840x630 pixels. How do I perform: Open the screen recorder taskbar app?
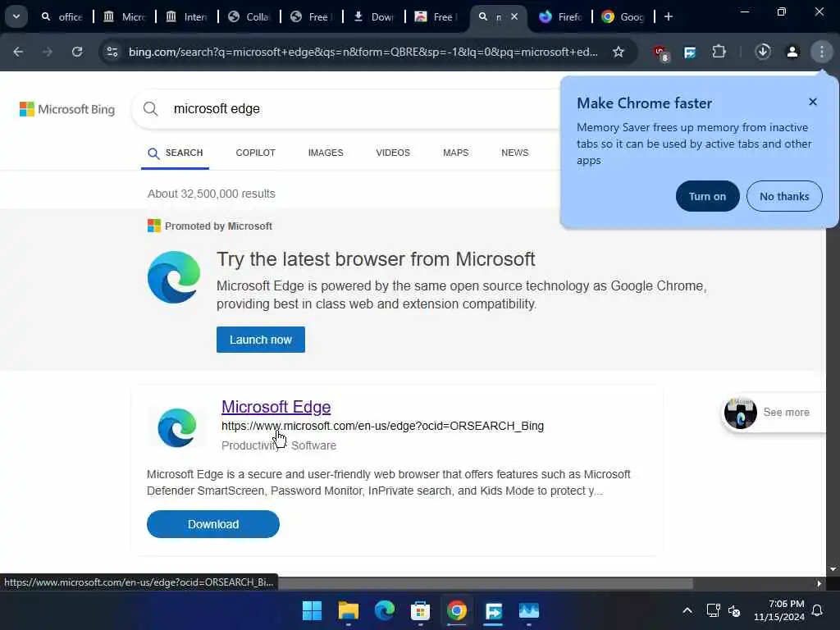493,610
